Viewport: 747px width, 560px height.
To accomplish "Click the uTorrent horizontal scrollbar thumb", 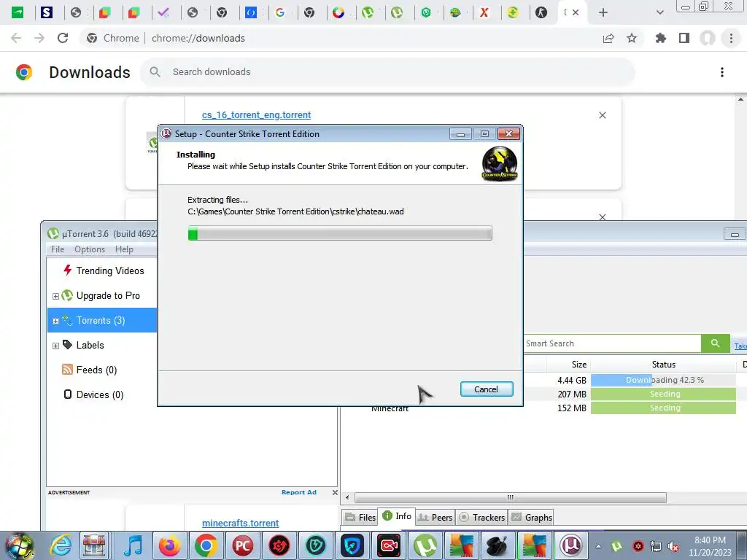I will click(510, 497).
